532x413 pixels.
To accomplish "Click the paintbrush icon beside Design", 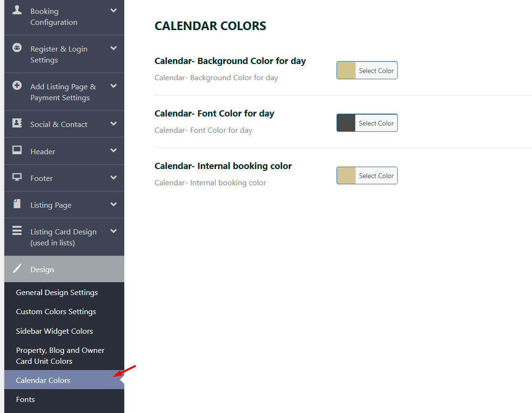I will coord(17,268).
